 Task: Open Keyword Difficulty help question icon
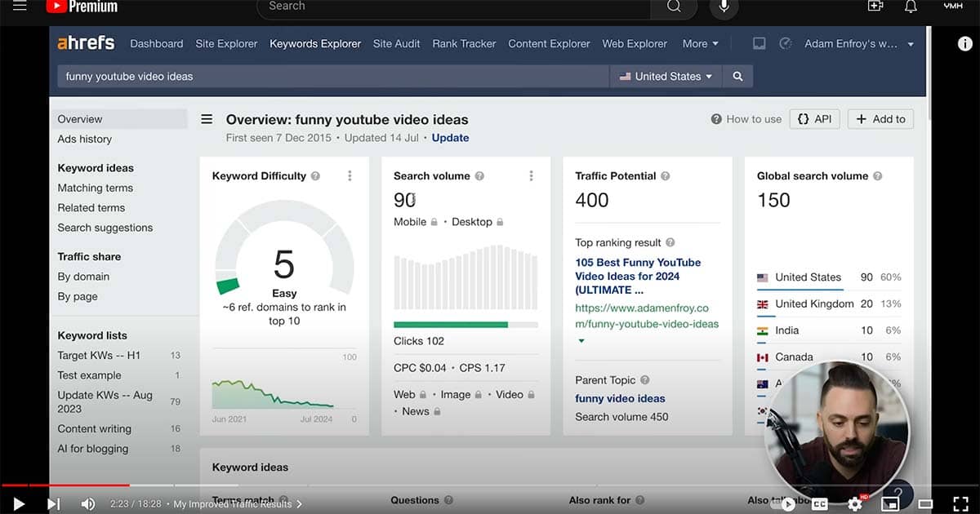click(x=315, y=176)
